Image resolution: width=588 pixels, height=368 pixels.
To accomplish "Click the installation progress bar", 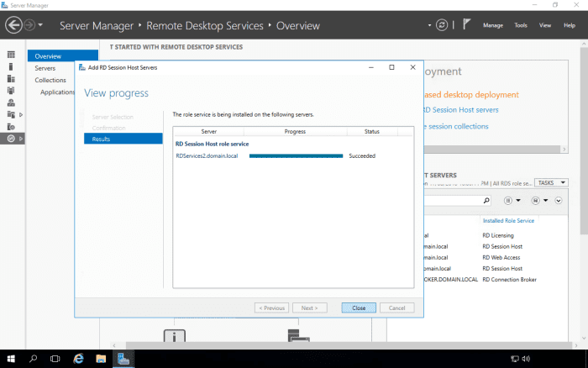I will point(296,155).
